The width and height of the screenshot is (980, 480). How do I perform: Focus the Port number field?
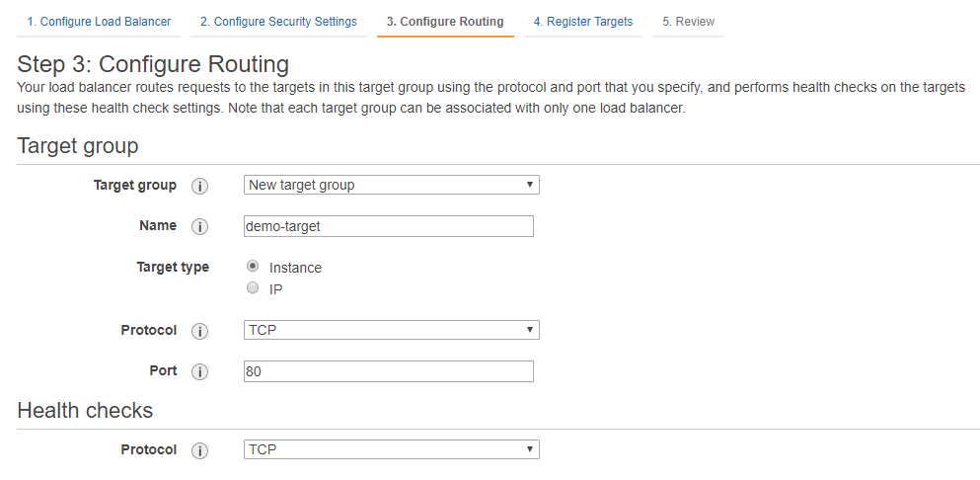tap(388, 371)
